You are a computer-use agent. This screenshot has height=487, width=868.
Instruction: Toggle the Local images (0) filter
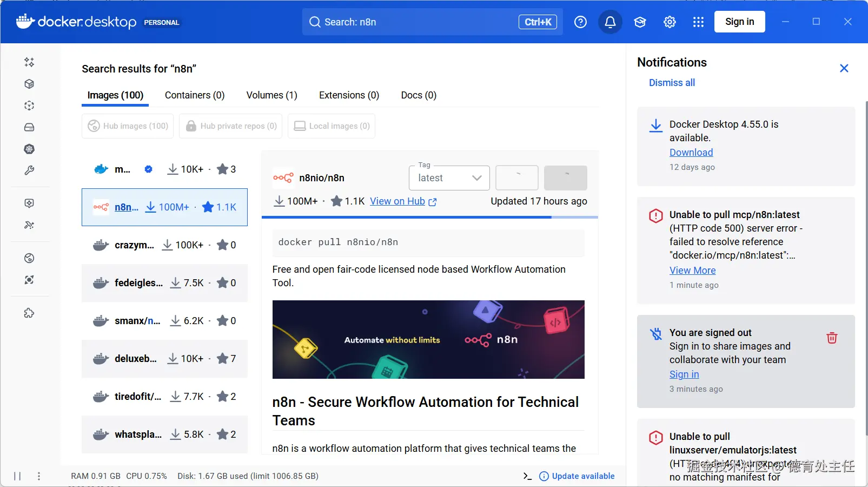coord(332,126)
